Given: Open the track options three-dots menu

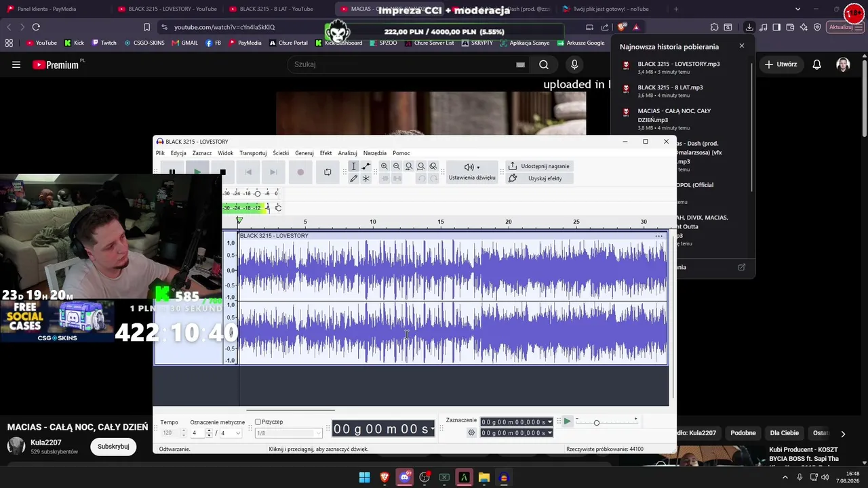Looking at the screenshot, I should pos(658,236).
